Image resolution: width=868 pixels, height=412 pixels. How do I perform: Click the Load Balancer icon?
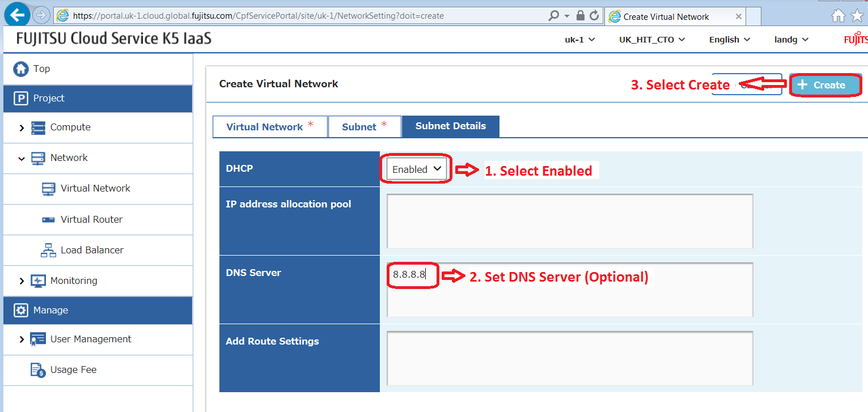49,250
